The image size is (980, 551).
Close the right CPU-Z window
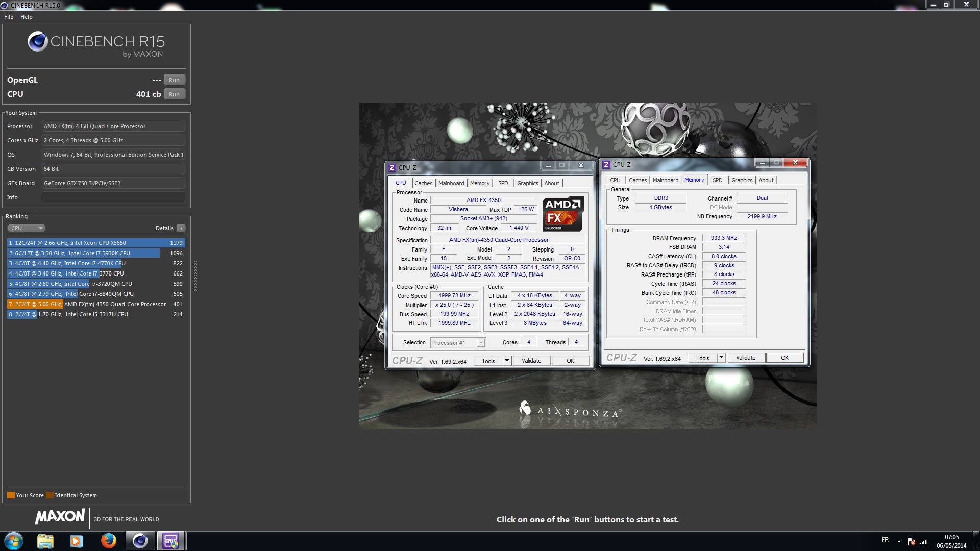pos(795,163)
